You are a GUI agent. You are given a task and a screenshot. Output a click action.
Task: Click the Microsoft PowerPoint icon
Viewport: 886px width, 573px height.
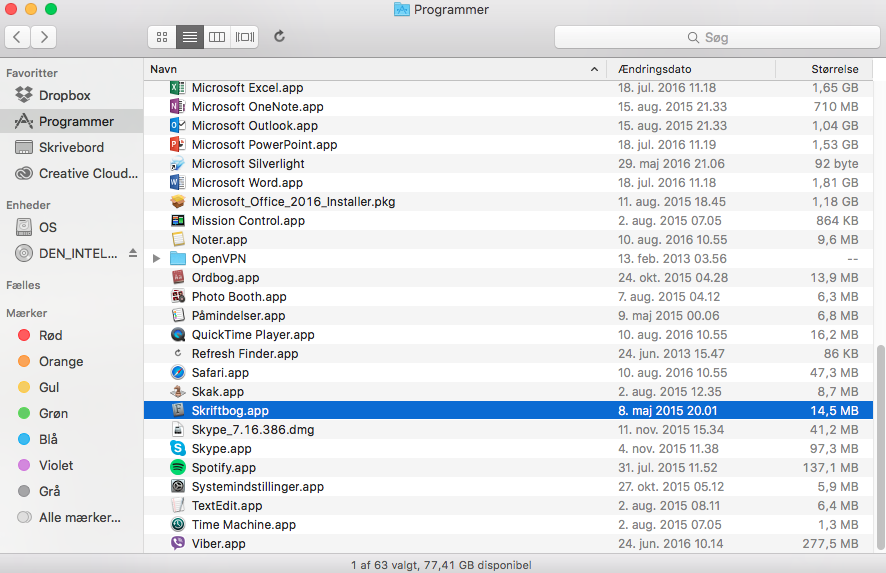[178, 145]
